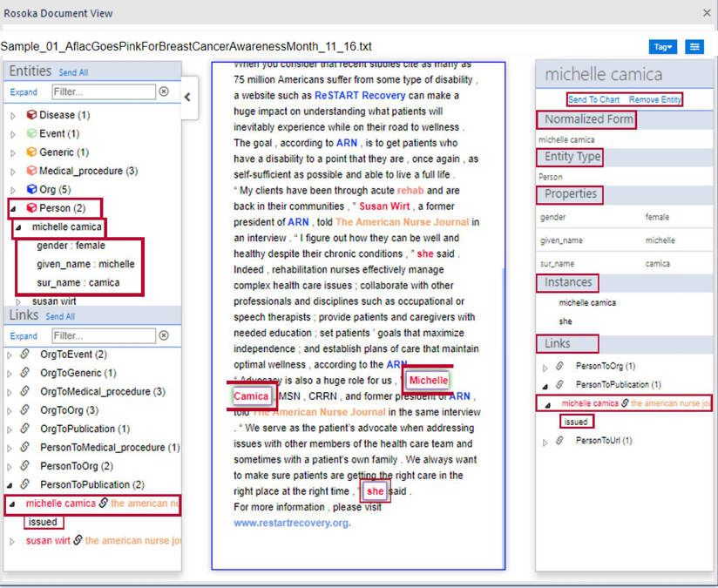Click Expand to expand all entities
718x588 pixels.
point(24,91)
